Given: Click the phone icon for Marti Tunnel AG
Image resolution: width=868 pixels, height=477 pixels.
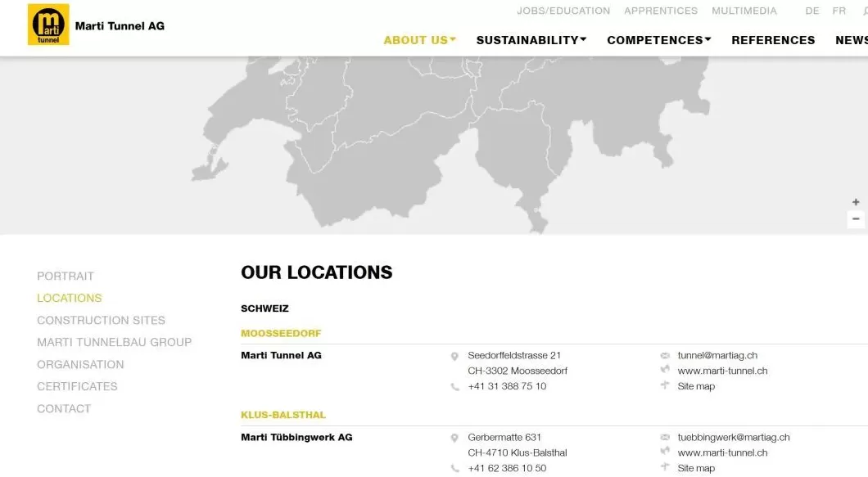Looking at the screenshot, I should point(454,387).
